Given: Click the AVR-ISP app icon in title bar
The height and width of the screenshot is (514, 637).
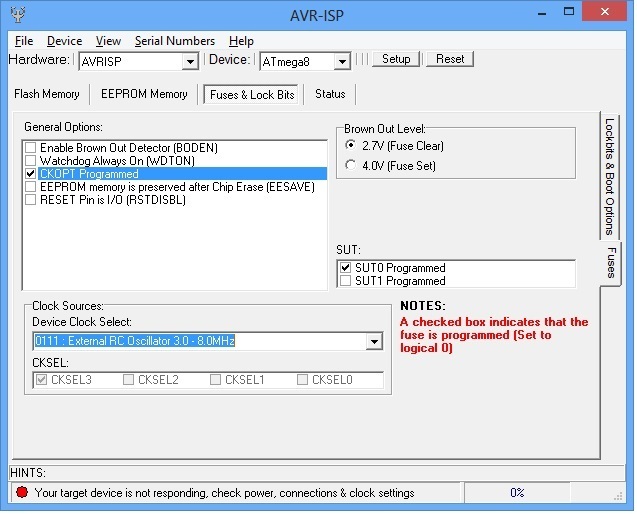Looking at the screenshot, I should coord(18,15).
